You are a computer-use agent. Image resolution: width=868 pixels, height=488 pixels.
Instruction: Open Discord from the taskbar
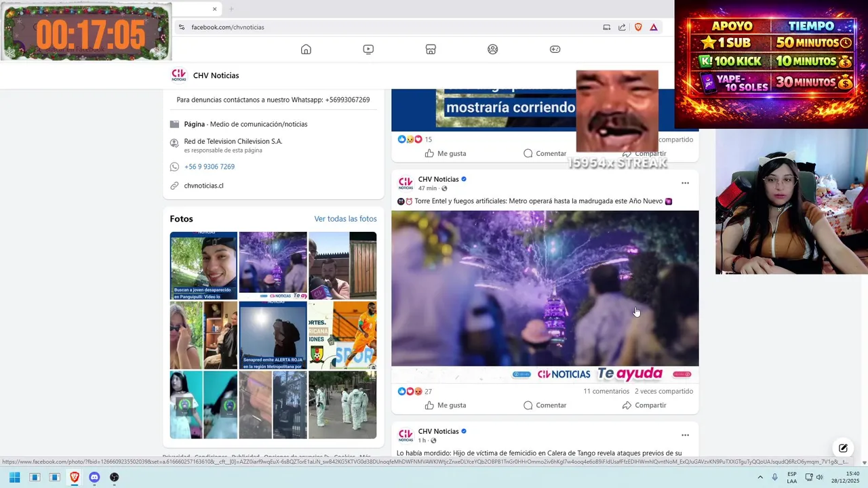94,477
